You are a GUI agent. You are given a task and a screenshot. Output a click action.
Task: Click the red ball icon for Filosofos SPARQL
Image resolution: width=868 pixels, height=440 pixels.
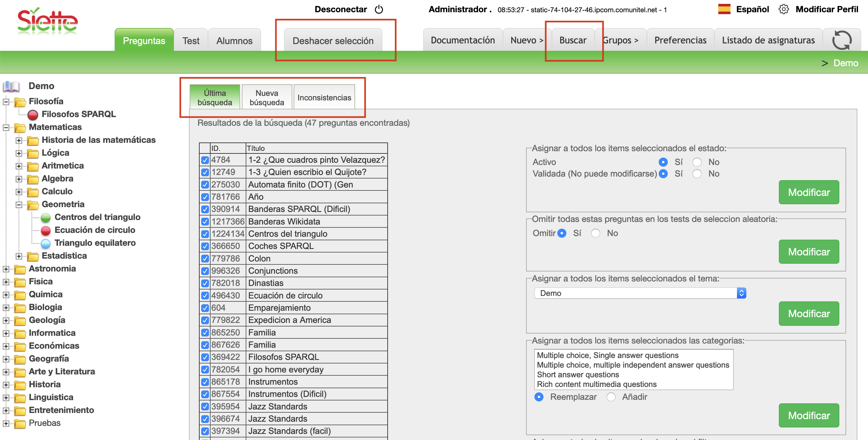[x=33, y=115]
